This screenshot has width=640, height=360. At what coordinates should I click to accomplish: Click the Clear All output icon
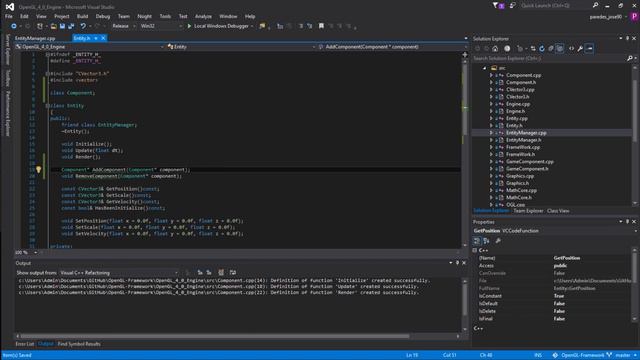[221, 273]
